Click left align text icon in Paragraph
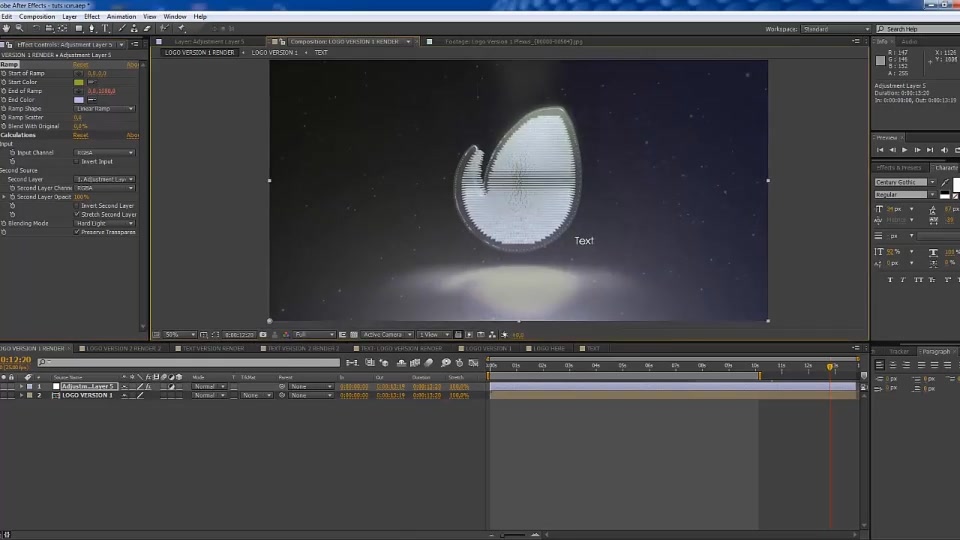This screenshot has height=540, width=960. coord(880,365)
